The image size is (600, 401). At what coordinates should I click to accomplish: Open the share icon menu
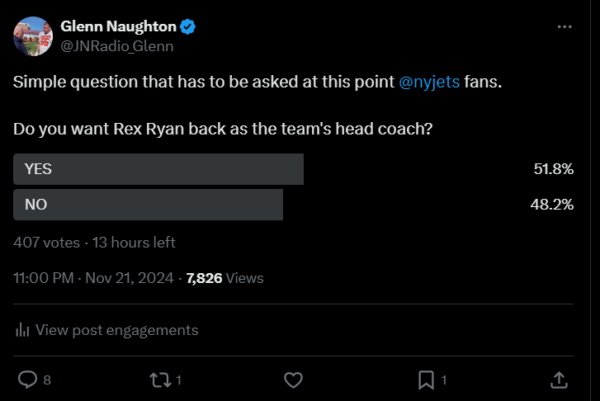[x=560, y=380]
